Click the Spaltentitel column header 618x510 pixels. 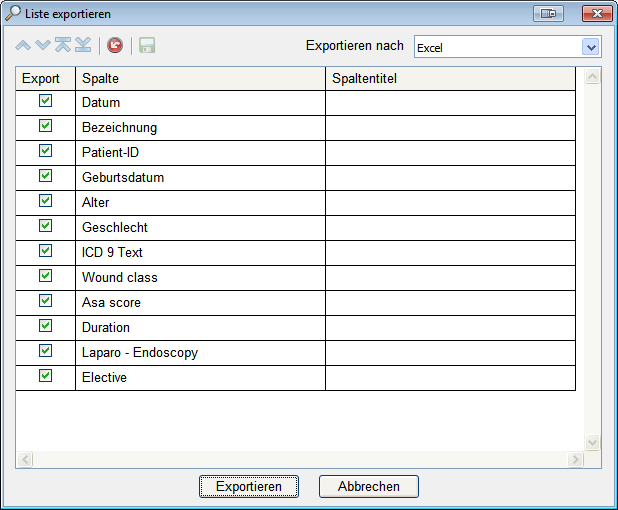450,78
